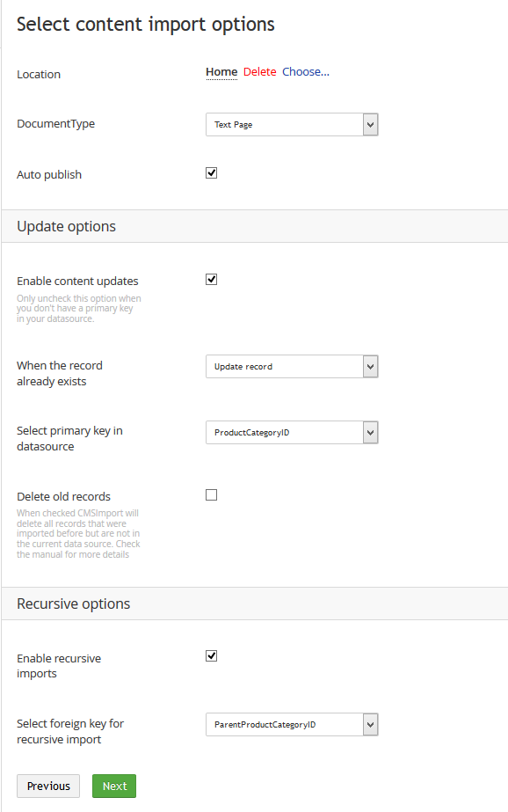Click the Previous button
Image resolution: width=508 pixels, height=812 pixels.
[x=48, y=786]
